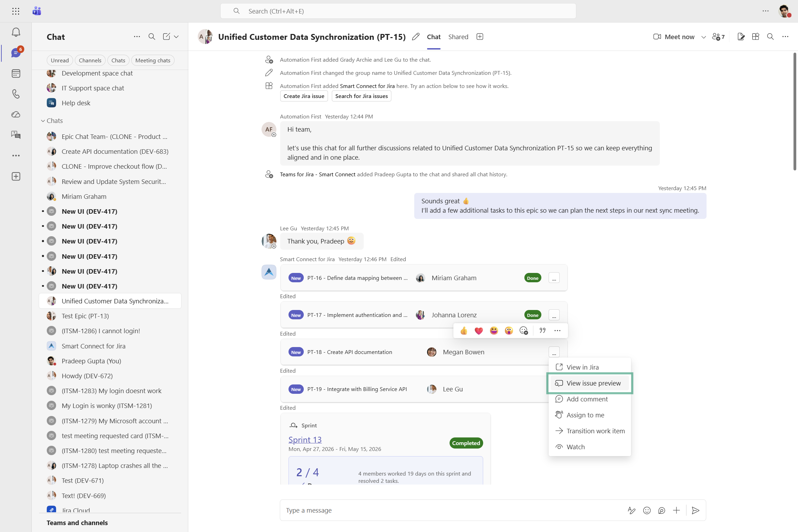Open apps icon in chat header

(756, 37)
